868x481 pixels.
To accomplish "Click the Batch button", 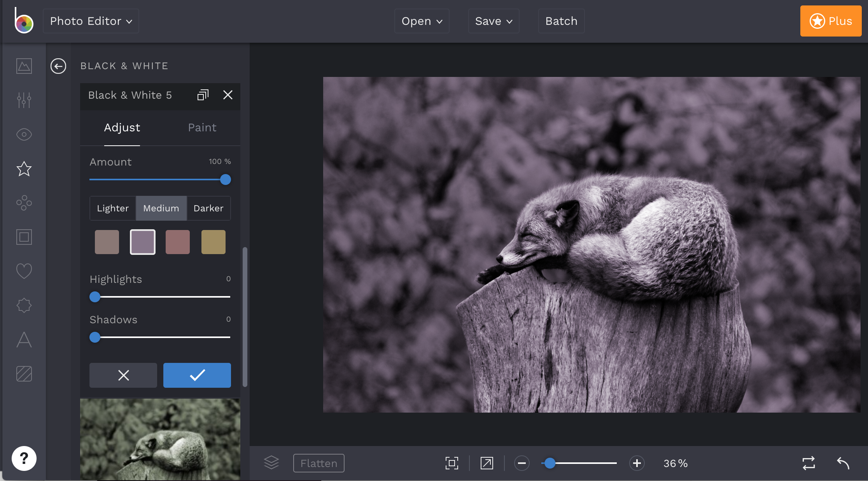I will click(x=561, y=21).
